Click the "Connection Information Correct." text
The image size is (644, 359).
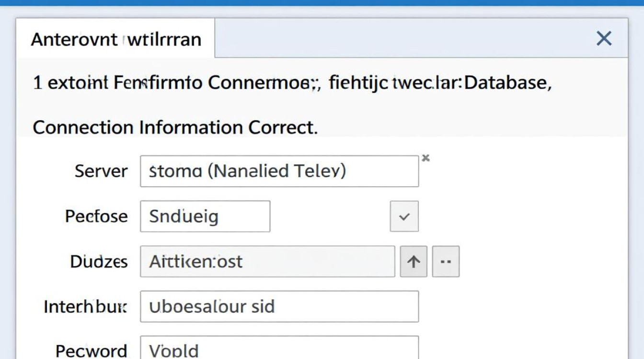175,127
